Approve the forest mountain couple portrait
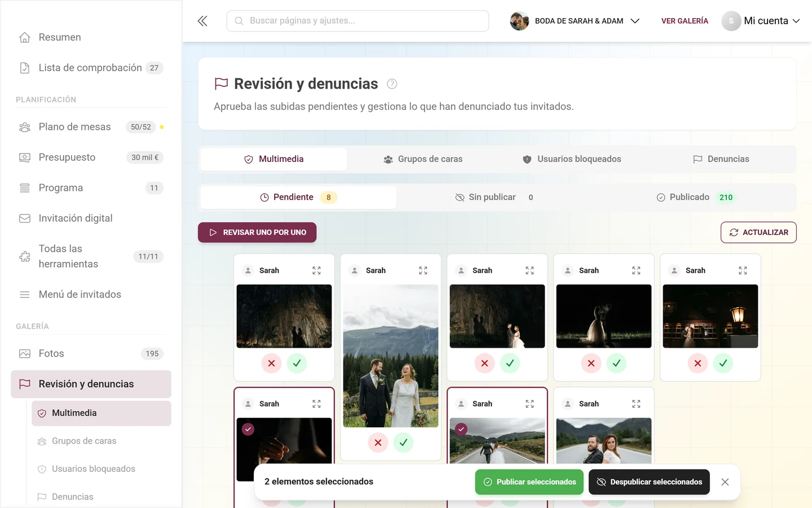This screenshot has width=812, height=508. (x=403, y=443)
